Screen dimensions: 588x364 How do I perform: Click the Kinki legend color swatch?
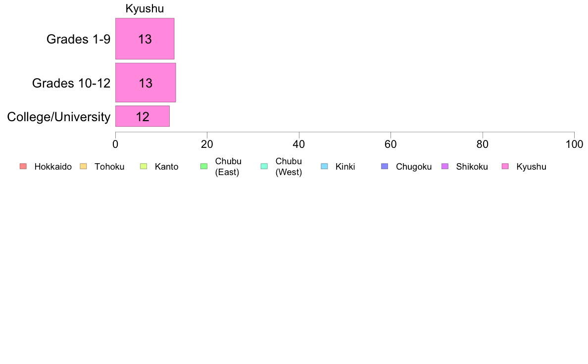tap(324, 166)
